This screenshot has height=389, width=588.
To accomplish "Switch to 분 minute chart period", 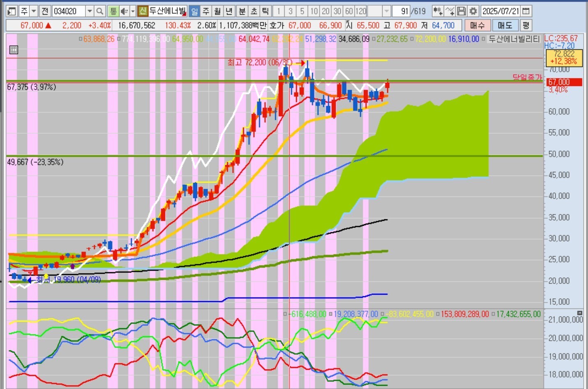I will tap(242, 11).
